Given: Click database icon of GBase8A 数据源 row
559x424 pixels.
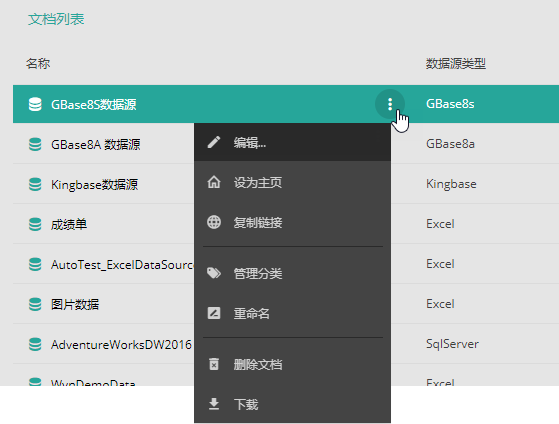Looking at the screenshot, I should click(x=35, y=144).
